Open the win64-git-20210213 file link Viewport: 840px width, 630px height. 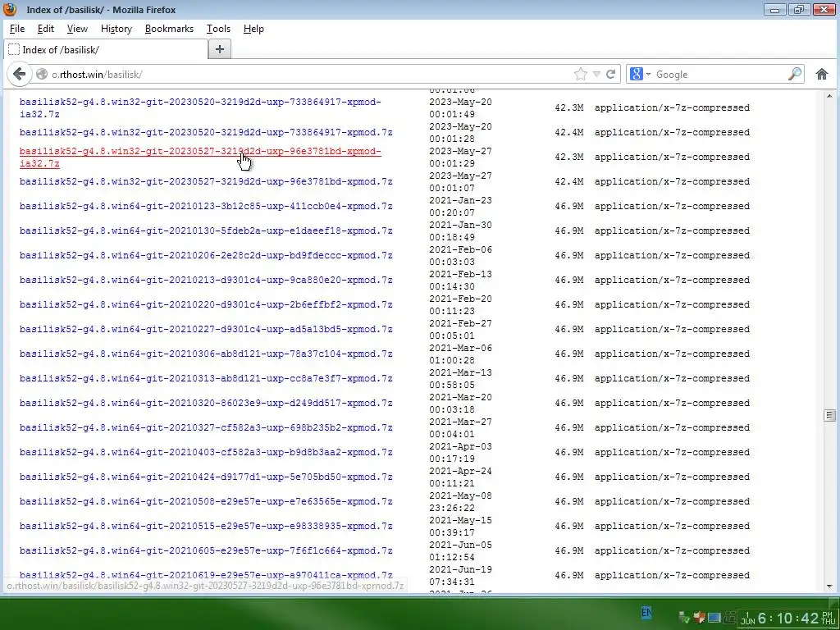206,281
